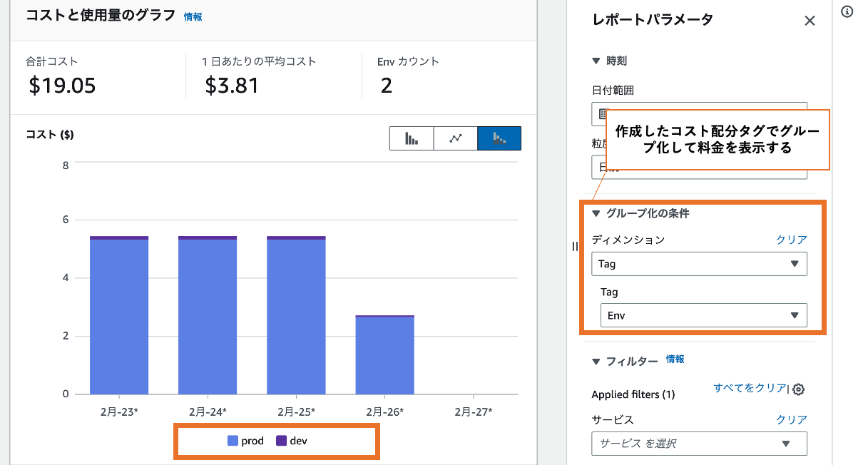Select the line chart view icon
The width and height of the screenshot is (868, 465).
click(x=456, y=138)
